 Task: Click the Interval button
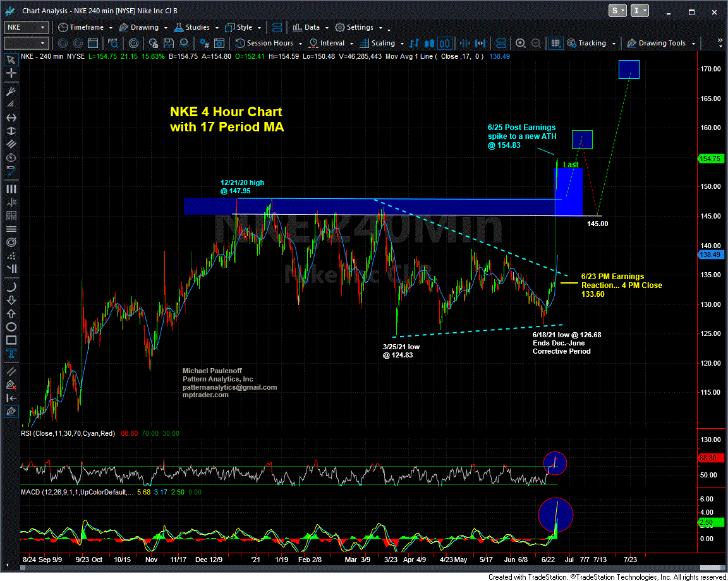tap(327, 43)
